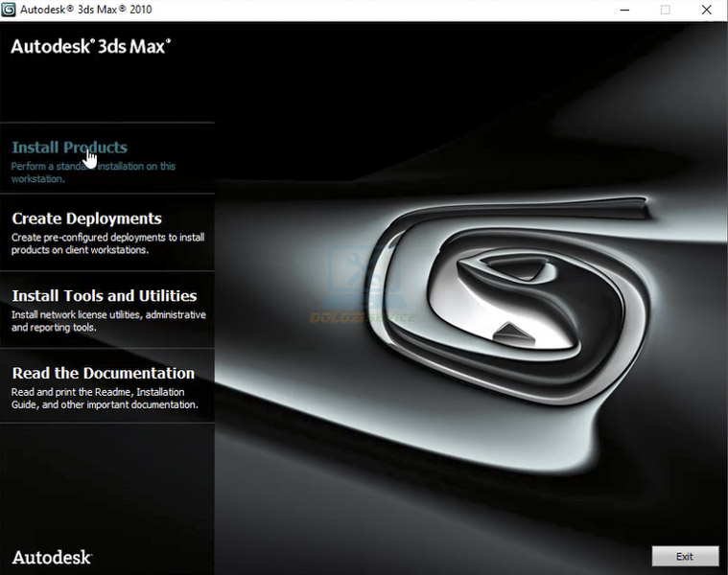
Task: Click the Install Products heading
Action: (x=69, y=148)
